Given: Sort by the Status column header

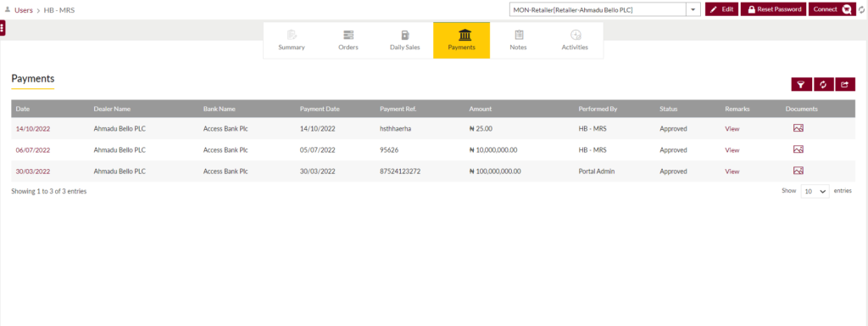Looking at the screenshot, I should coord(668,109).
